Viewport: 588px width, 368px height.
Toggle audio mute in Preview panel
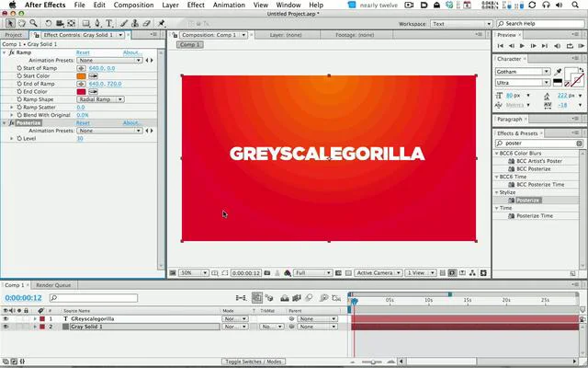point(558,46)
